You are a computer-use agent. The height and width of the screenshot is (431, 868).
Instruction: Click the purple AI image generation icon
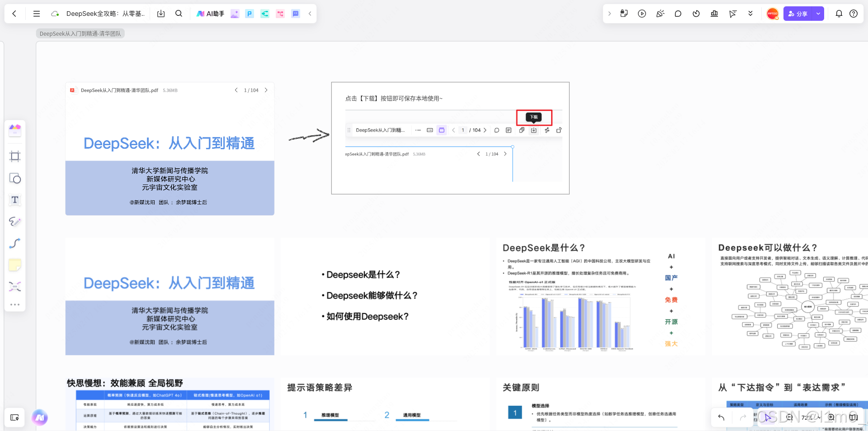(x=235, y=14)
